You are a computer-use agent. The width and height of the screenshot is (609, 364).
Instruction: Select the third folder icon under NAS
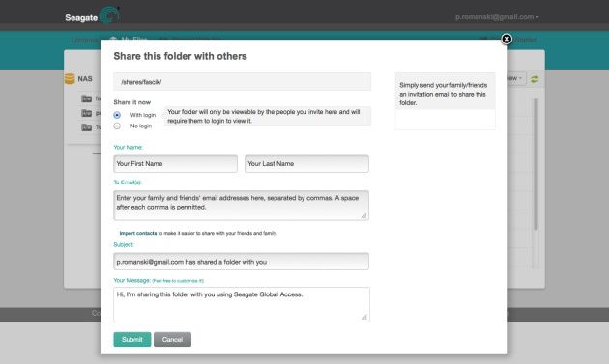(x=87, y=127)
